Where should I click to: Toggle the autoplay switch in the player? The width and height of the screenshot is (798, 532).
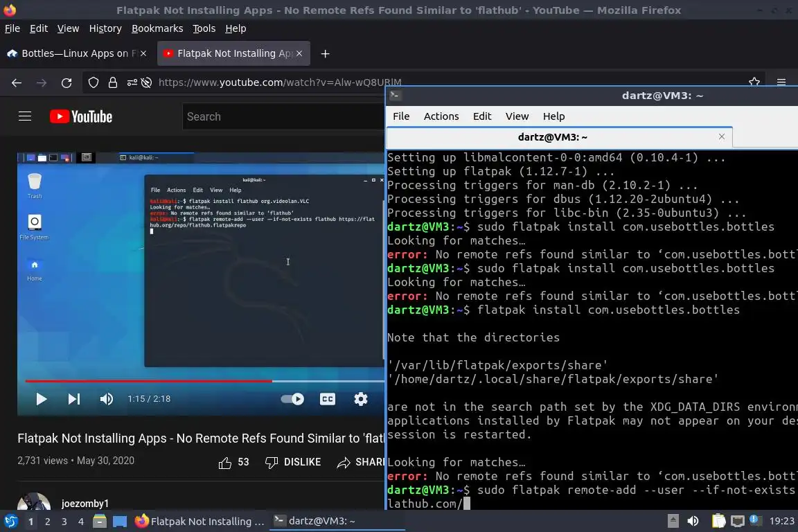(x=292, y=399)
